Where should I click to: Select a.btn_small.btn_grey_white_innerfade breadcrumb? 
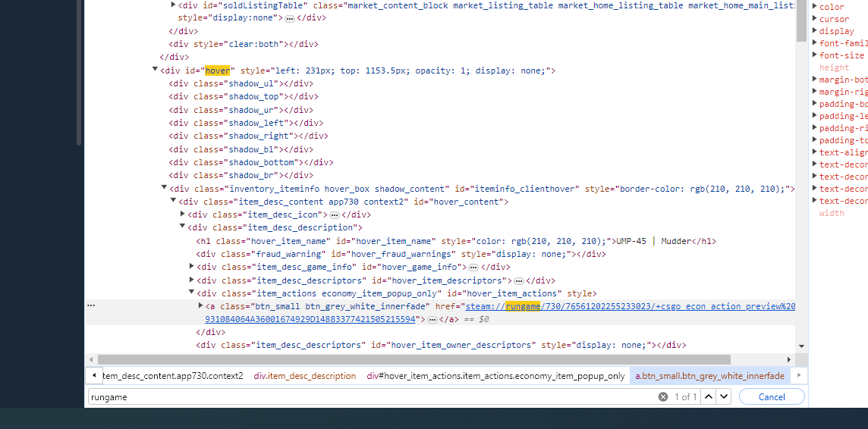pos(709,376)
